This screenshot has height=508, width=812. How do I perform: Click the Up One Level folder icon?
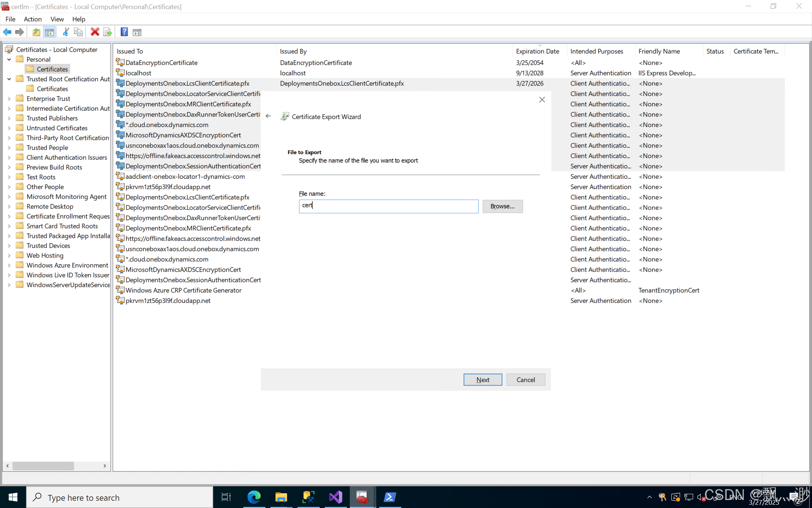pyautogui.click(x=36, y=32)
